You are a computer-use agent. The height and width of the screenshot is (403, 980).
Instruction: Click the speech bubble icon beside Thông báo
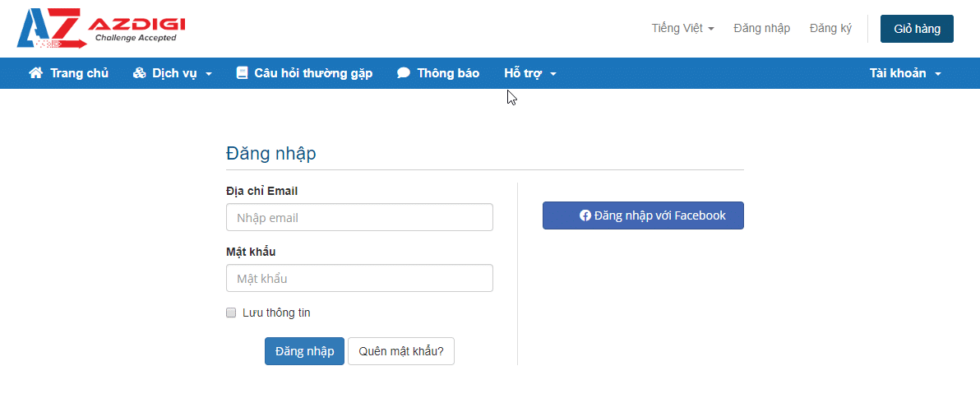pyautogui.click(x=404, y=73)
